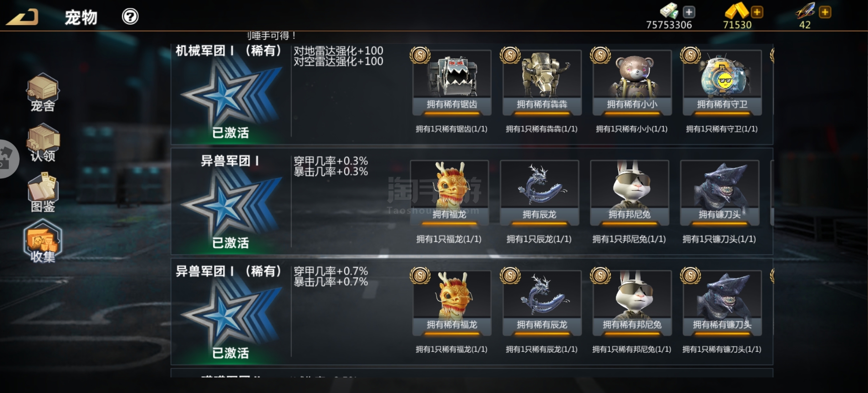Choose the 拥有稀有小小 bear card

coord(632,83)
